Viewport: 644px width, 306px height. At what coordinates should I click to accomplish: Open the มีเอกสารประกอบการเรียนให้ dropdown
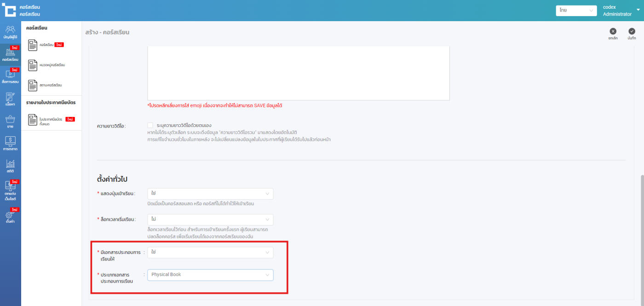coord(210,252)
